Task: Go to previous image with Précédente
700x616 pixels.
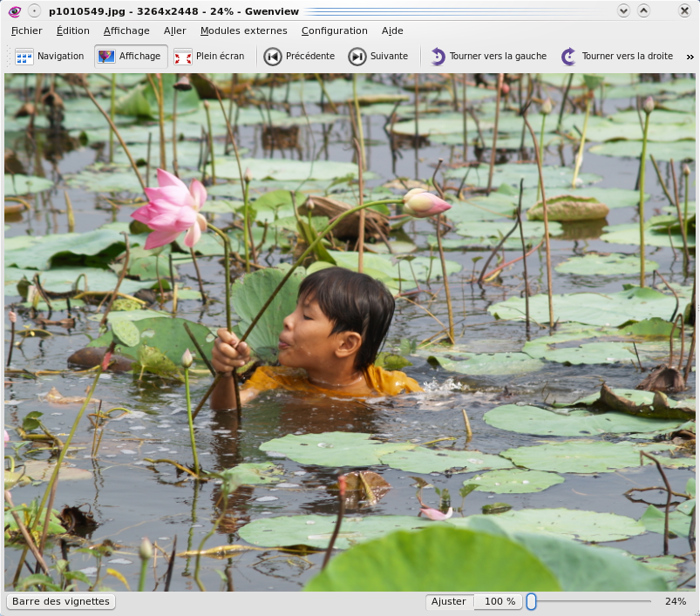Action: click(x=300, y=56)
